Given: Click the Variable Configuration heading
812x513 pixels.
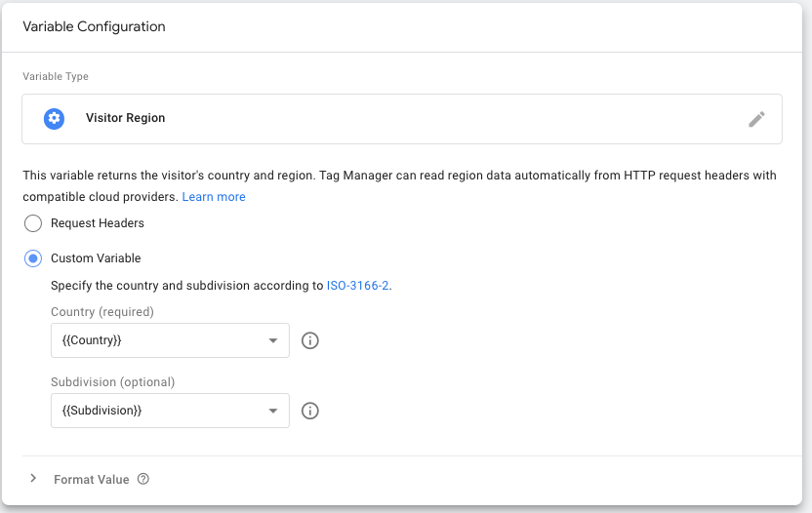Looking at the screenshot, I should coord(94,26).
